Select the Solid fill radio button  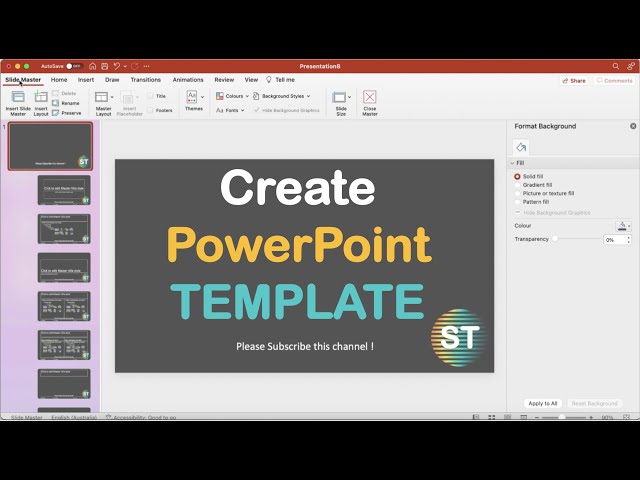tap(517, 176)
